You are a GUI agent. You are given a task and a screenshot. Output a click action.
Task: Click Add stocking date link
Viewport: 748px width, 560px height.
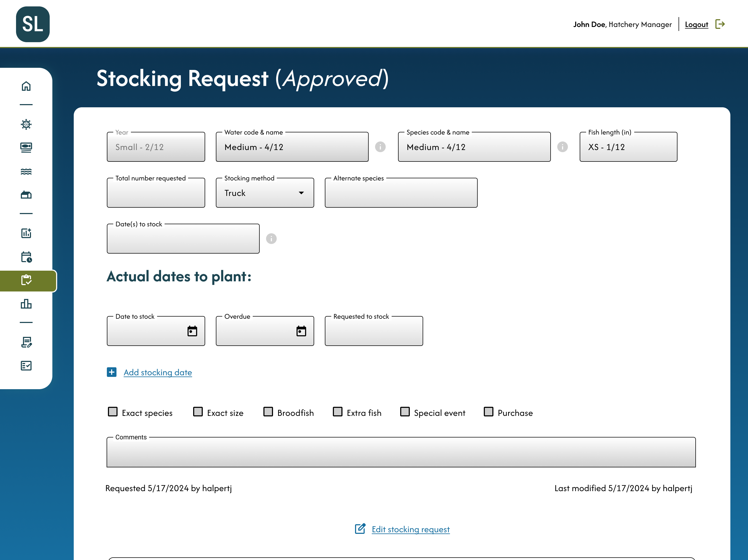158,372
